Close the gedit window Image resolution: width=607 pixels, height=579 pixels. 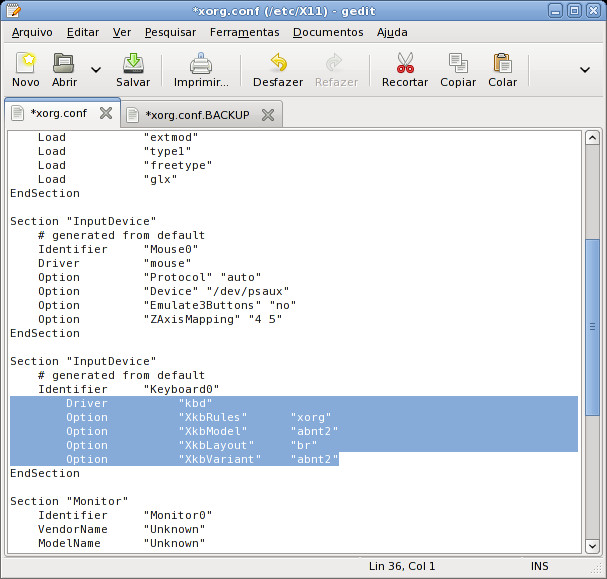pyautogui.click(x=593, y=11)
